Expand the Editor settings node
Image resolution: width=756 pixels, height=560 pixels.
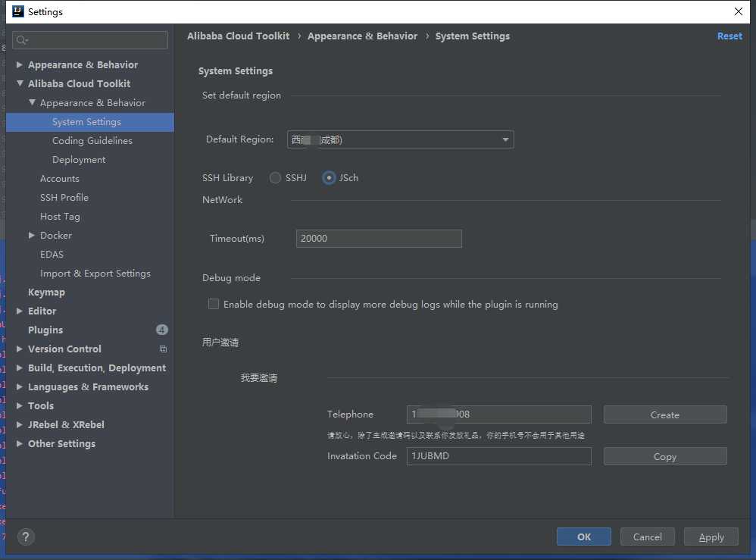tap(19, 311)
